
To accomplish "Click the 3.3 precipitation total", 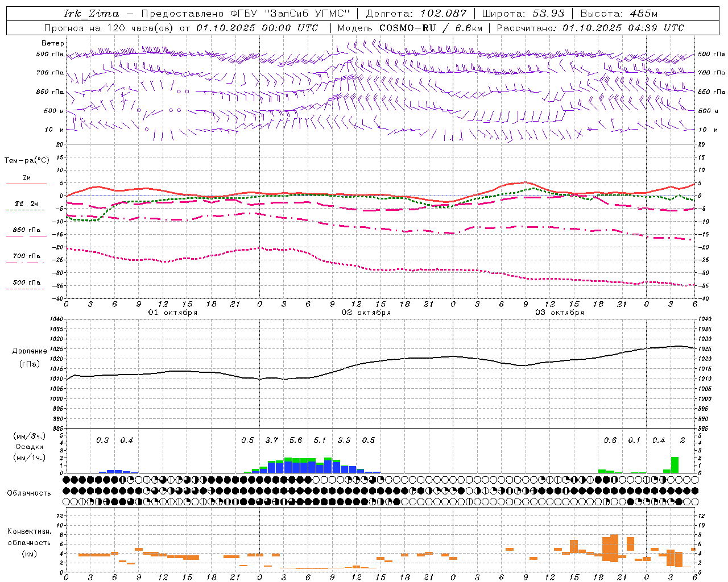I will [x=344, y=440].
